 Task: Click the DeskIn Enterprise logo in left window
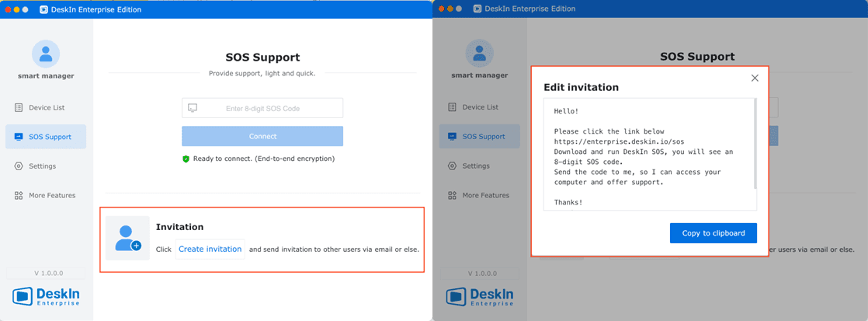pyautogui.click(x=46, y=296)
